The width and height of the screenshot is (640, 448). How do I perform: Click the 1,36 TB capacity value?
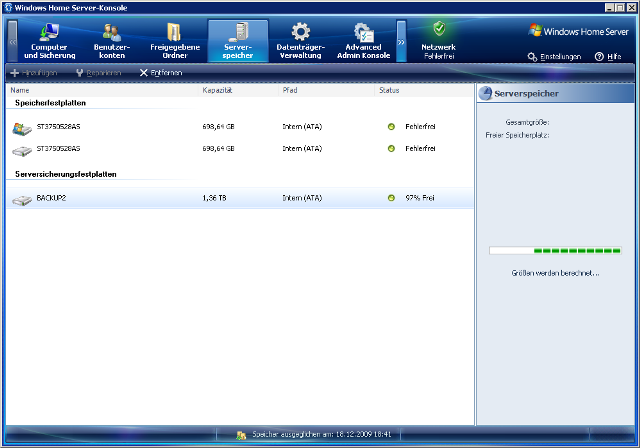click(214, 198)
